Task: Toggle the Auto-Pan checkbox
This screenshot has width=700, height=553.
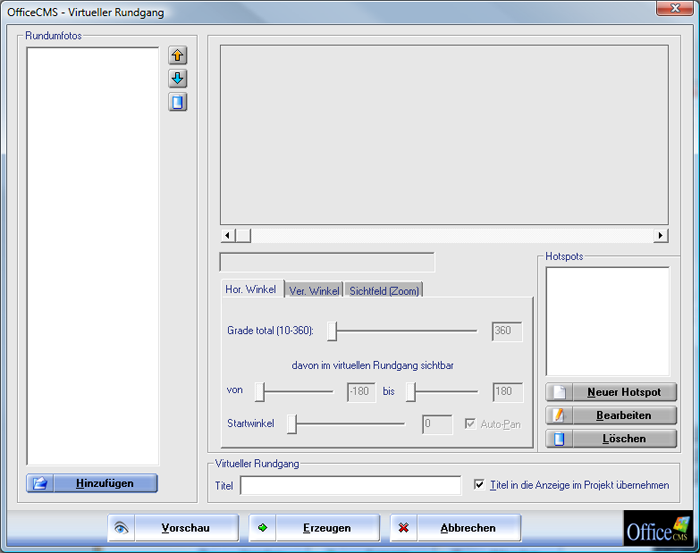Action: point(470,424)
